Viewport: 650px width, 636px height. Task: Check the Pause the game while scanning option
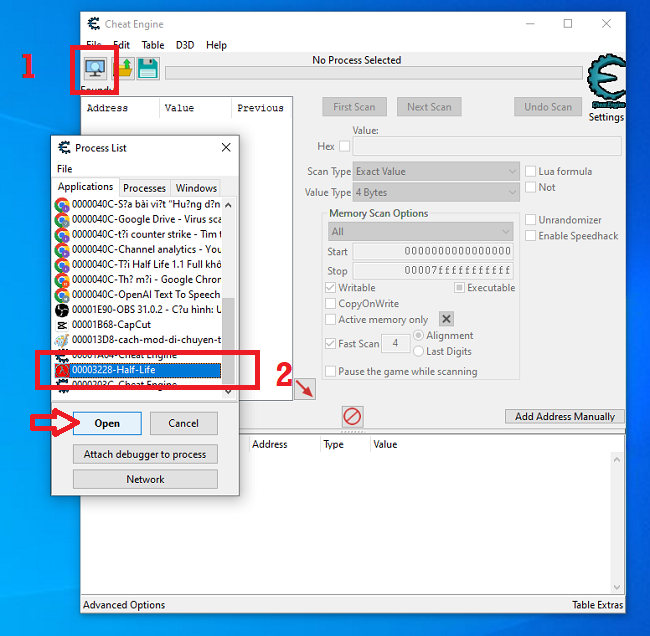(331, 372)
